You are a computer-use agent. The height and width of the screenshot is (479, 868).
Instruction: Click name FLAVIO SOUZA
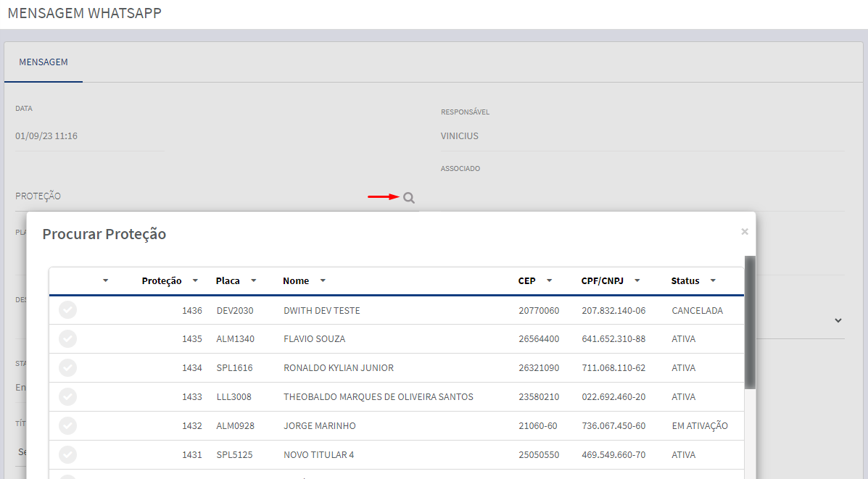[315, 338]
